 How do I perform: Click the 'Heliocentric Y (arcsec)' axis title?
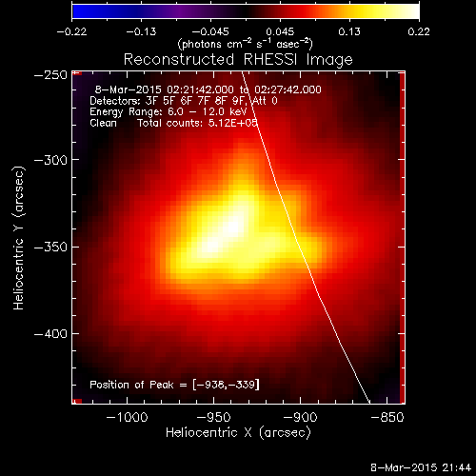coord(19,238)
